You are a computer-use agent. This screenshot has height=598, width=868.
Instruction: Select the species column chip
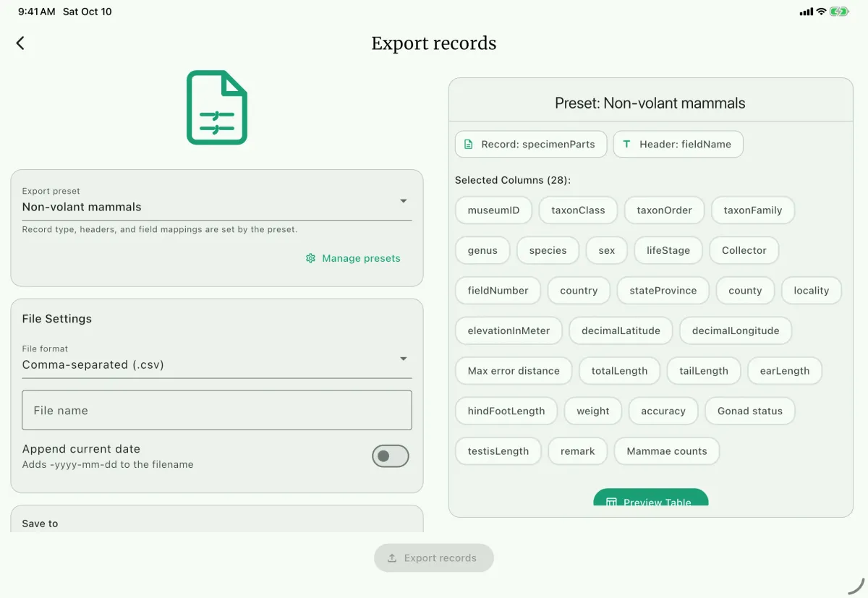click(548, 250)
